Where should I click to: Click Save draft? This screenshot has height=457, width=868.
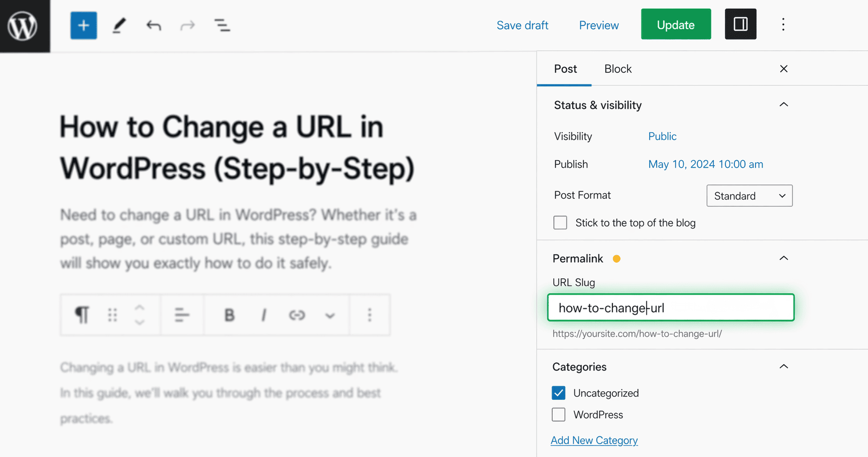coord(522,25)
